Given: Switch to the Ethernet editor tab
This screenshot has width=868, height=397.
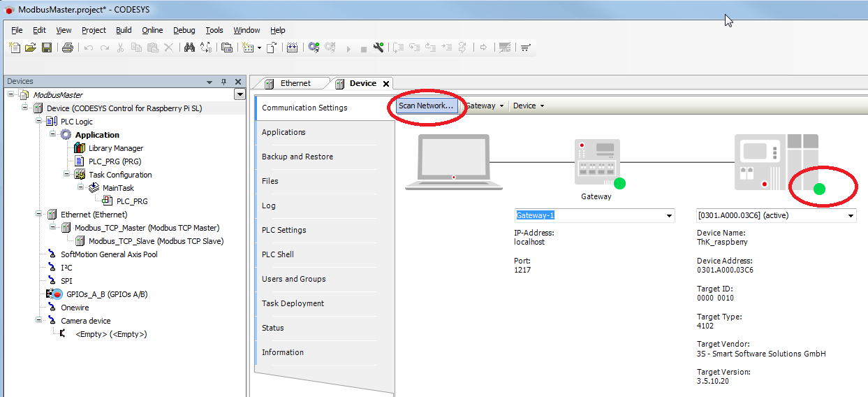Looking at the screenshot, I should click(295, 83).
